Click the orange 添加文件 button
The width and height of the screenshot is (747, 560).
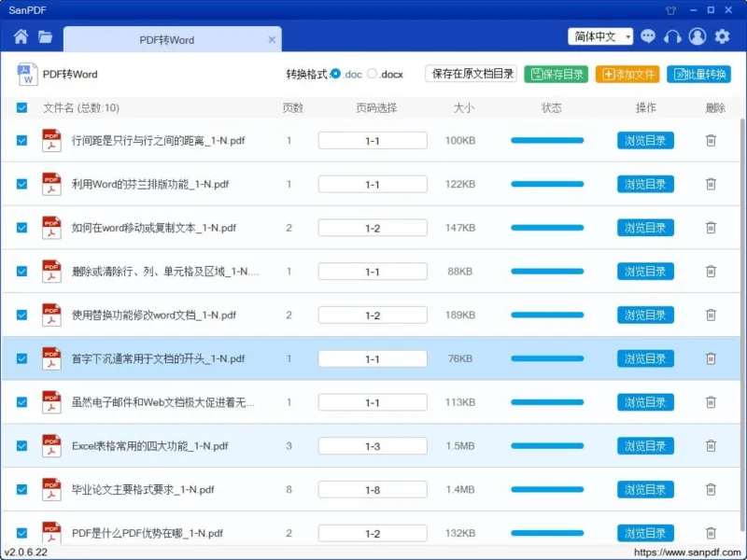(x=627, y=75)
